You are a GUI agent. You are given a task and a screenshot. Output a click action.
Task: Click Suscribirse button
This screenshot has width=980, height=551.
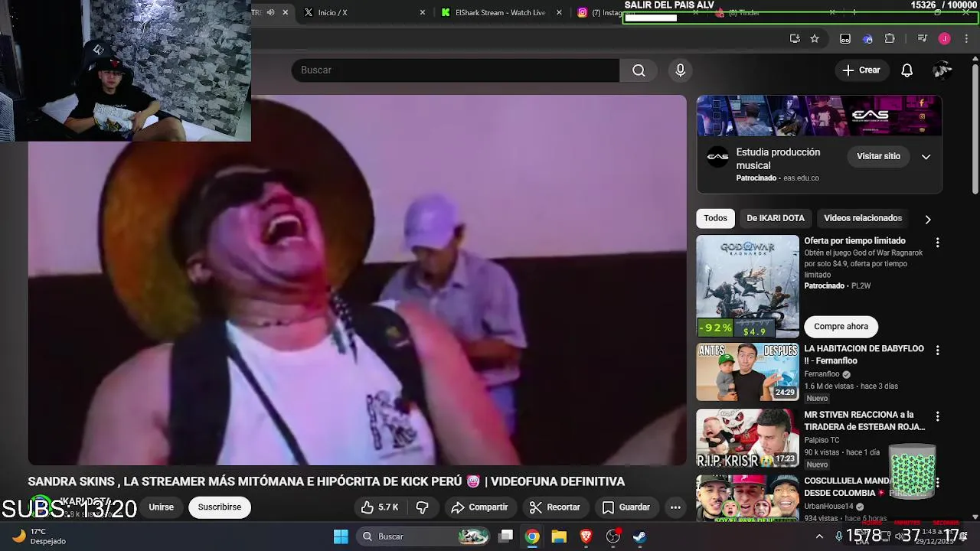tap(220, 507)
